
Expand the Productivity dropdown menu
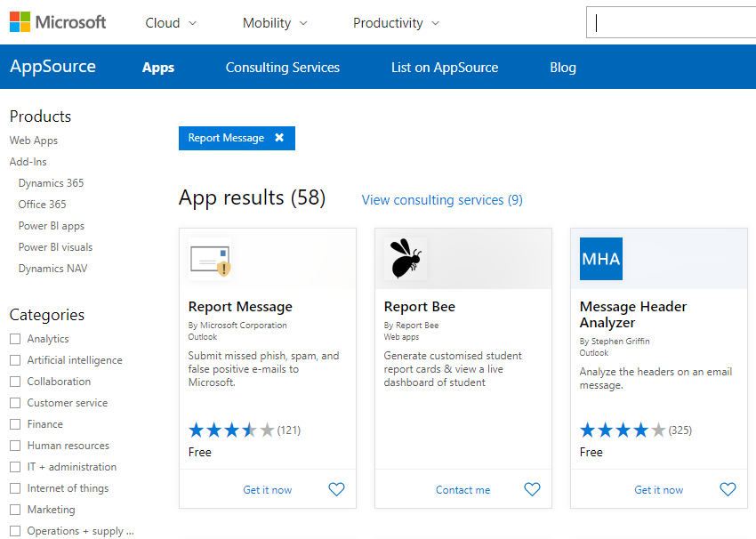point(397,22)
